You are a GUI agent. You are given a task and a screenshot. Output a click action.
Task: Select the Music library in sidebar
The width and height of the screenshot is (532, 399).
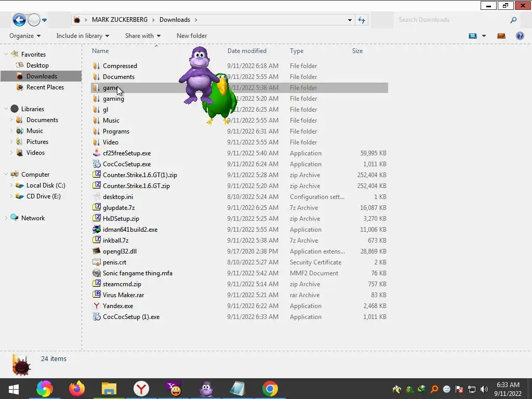[35, 131]
